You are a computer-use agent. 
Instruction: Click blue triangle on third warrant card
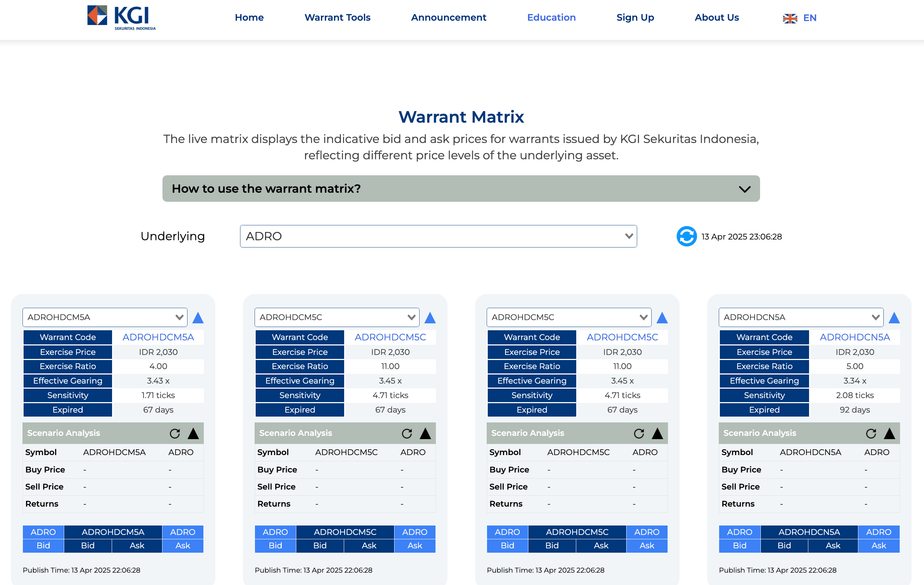(x=662, y=318)
